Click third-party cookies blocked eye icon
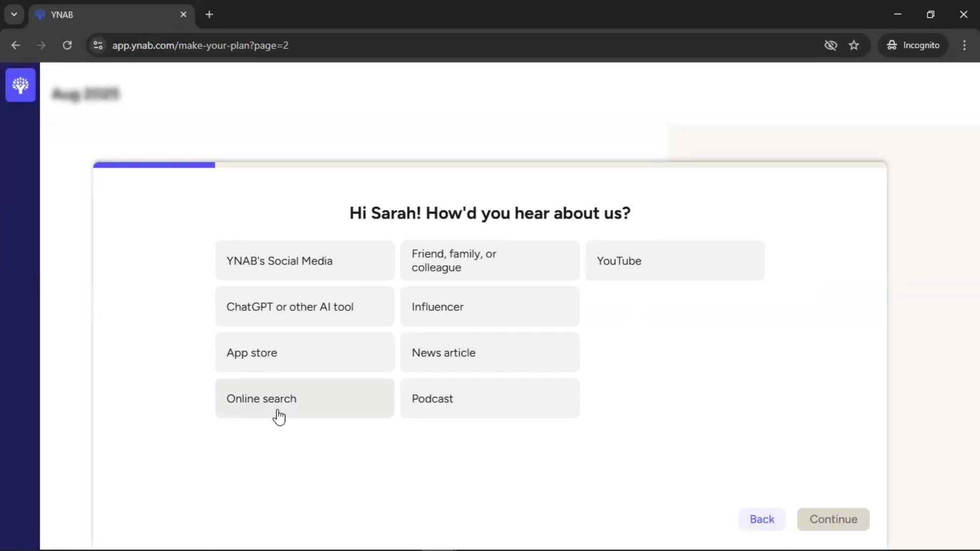Screen dimensions: 980x551 (x=830, y=45)
